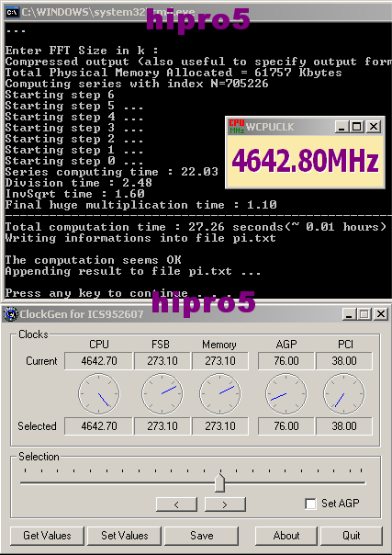Click the Memory clock dial gauge
Viewport: 392px width, 555px height.
tap(220, 393)
